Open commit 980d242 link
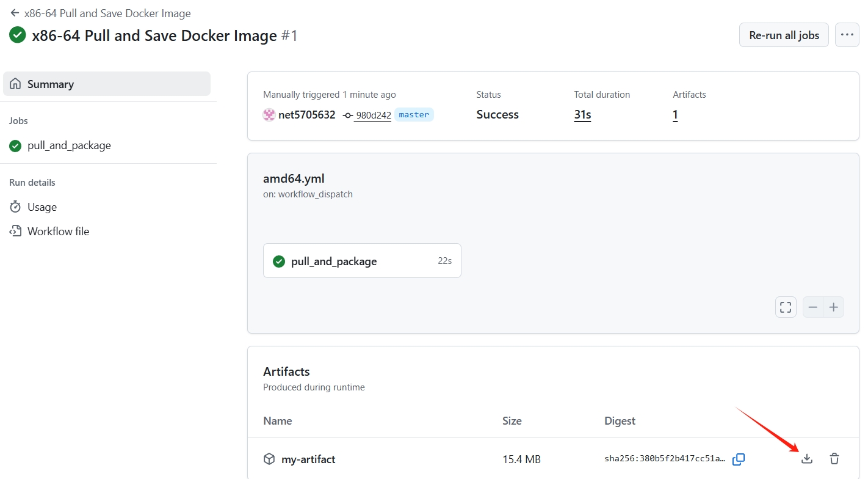868x479 pixels. click(x=373, y=115)
